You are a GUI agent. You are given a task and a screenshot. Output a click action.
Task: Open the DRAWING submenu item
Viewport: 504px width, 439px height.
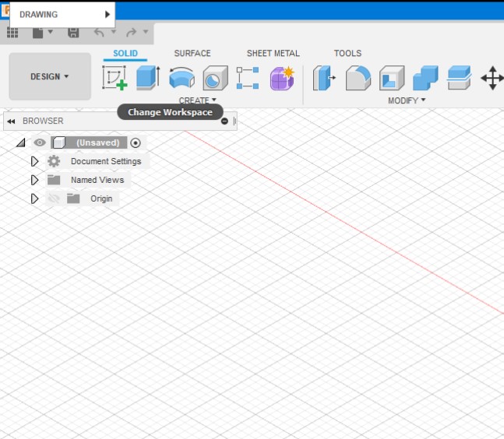tap(62, 15)
